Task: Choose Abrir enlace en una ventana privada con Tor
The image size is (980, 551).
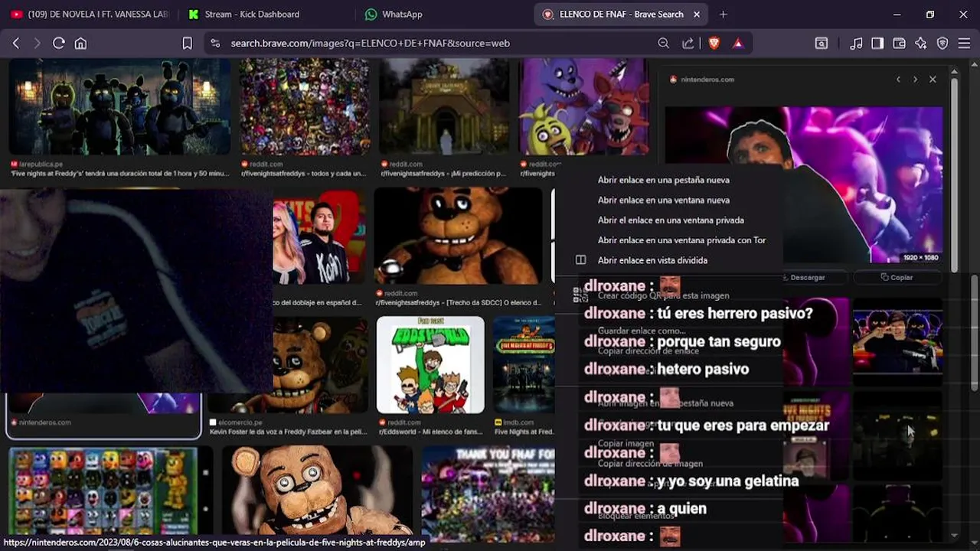Action: tap(681, 240)
